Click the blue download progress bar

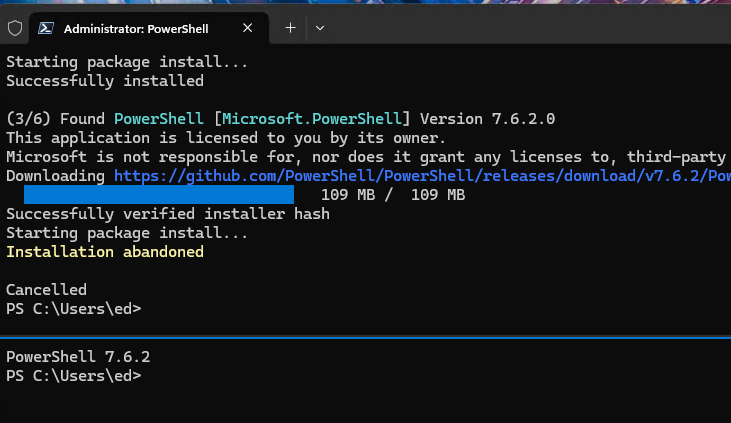[x=159, y=194]
